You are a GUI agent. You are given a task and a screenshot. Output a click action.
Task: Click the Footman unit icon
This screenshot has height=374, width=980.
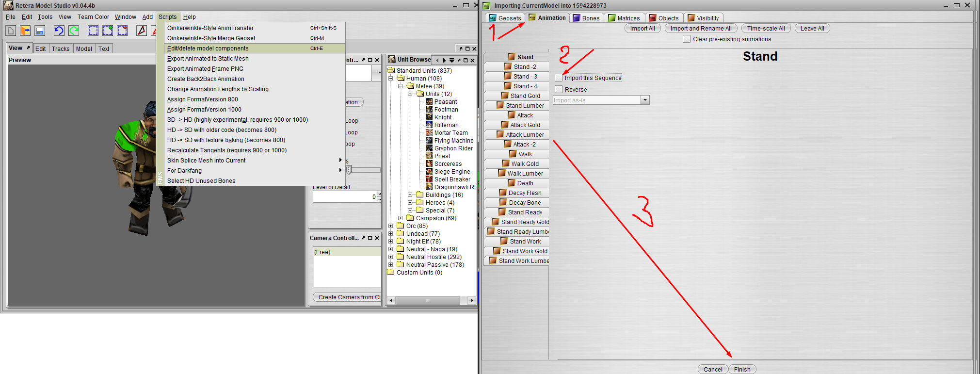pyautogui.click(x=429, y=110)
